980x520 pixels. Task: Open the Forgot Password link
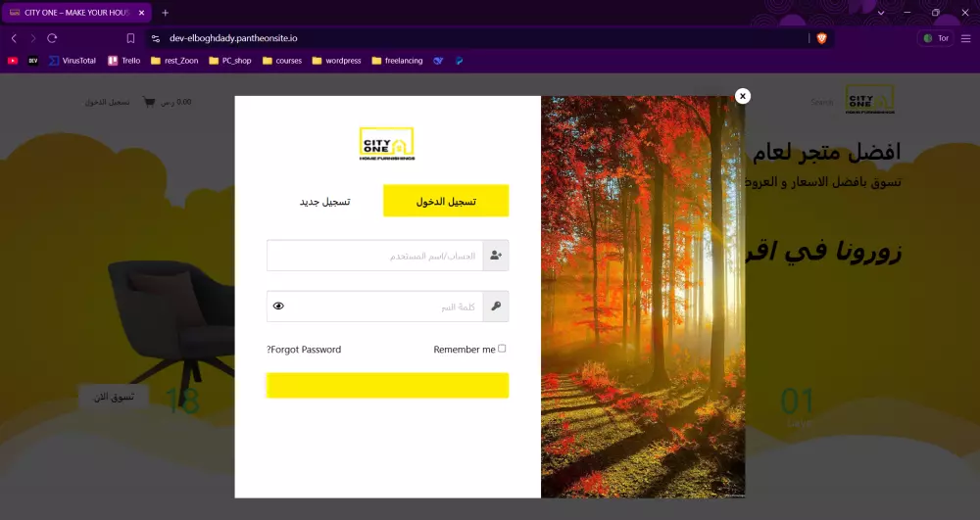[304, 350]
